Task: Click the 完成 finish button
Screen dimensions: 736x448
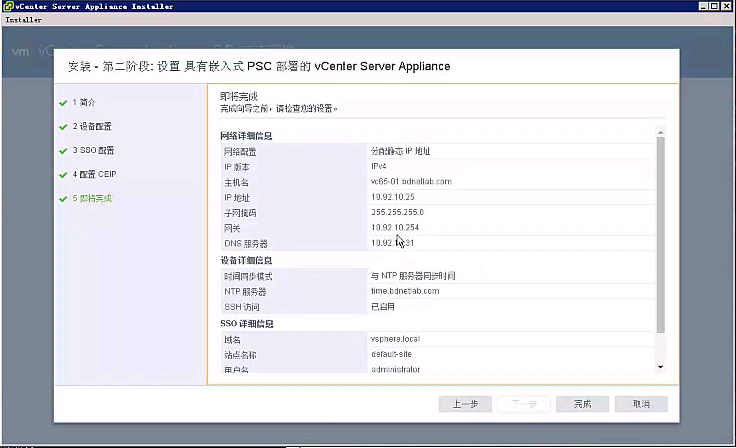Action: pos(583,404)
